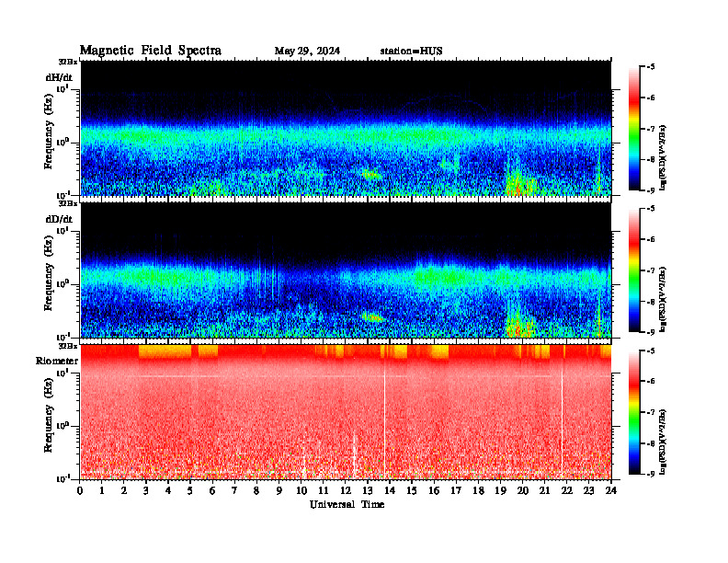Click hour label "20" on the time axis

point(523,490)
